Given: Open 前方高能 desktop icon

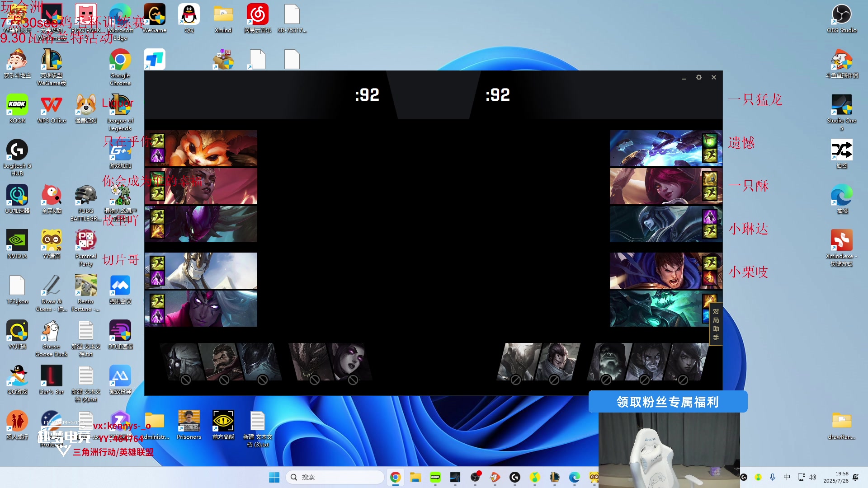Looking at the screenshot, I should coord(223,425).
